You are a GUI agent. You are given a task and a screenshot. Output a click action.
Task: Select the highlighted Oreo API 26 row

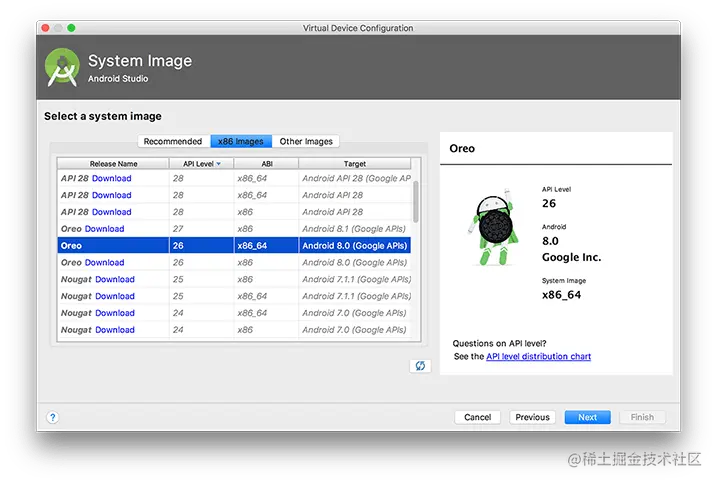click(234, 246)
